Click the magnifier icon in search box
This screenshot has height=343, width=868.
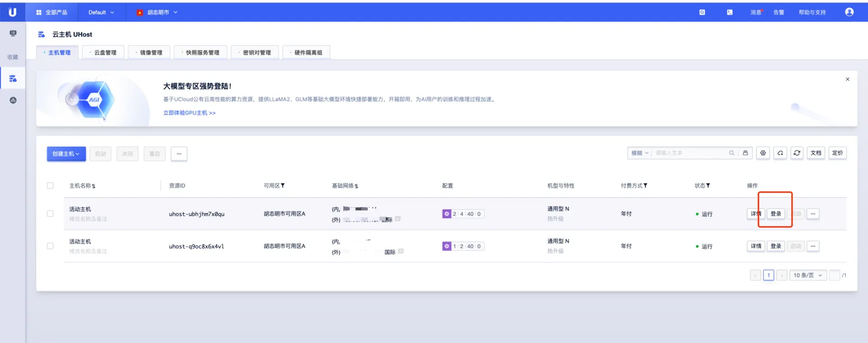point(732,153)
